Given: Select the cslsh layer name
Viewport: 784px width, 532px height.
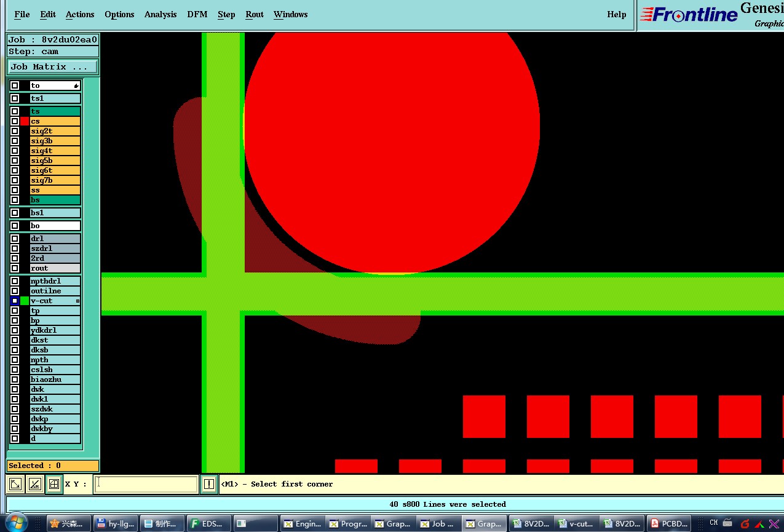Looking at the screenshot, I should (55, 370).
